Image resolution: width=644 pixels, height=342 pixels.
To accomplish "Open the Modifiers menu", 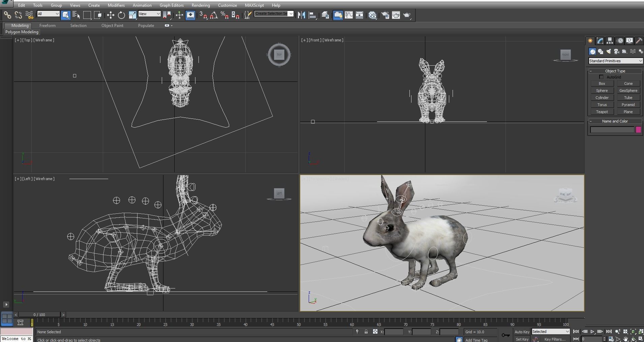I will (x=116, y=5).
